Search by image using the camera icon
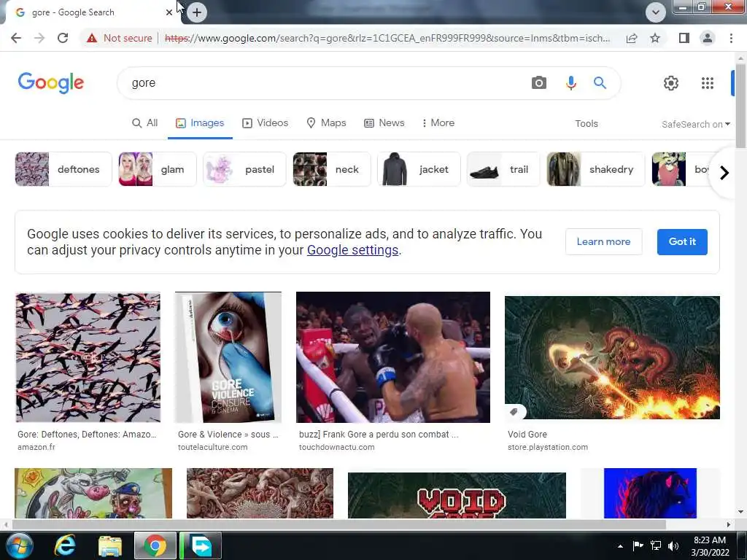The width and height of the screenshot is (747, 560). click(539, 83)
